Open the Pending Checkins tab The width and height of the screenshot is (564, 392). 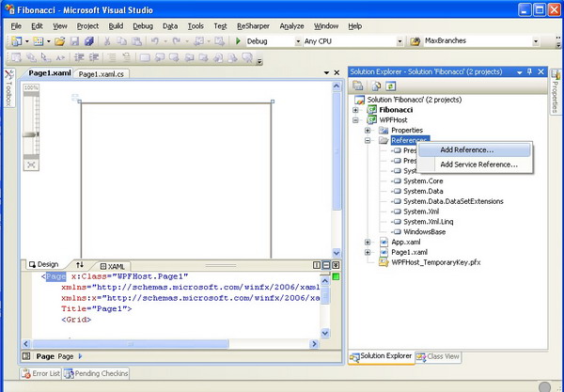point(96,373)
